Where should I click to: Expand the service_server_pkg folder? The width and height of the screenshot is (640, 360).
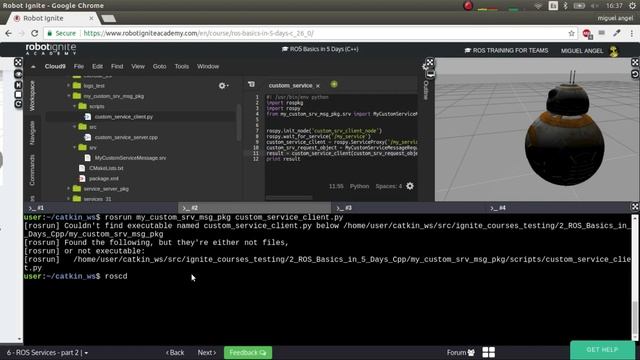click(x=69, y=189)
